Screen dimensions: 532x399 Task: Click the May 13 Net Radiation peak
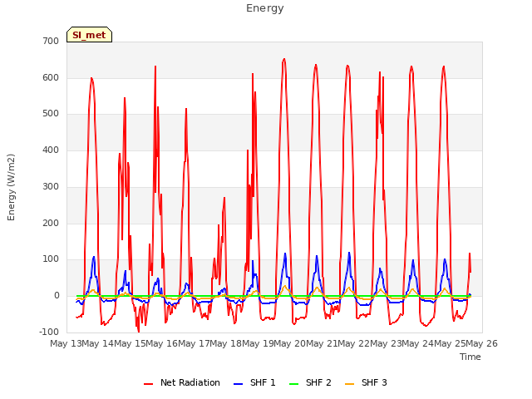(x=91, y=78)
